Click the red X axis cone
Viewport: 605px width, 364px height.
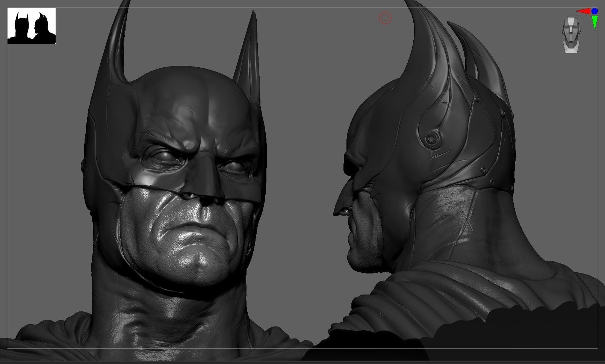point(584,11)
